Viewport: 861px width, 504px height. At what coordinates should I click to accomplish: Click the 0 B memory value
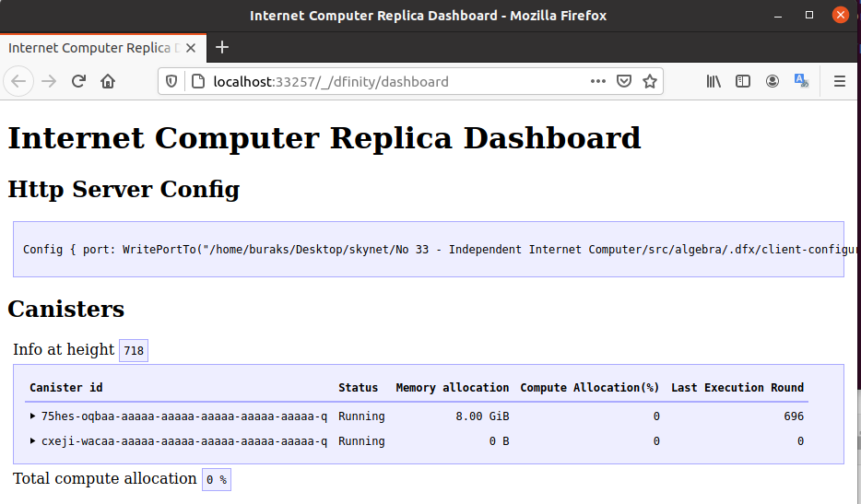tap(499, 440)
